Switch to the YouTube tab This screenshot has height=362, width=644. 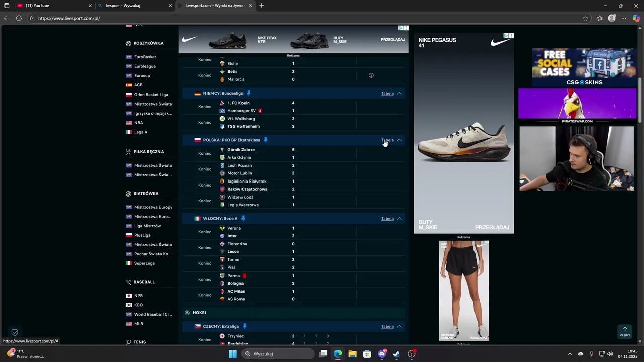pyautogui.click(x=53, y=6)
